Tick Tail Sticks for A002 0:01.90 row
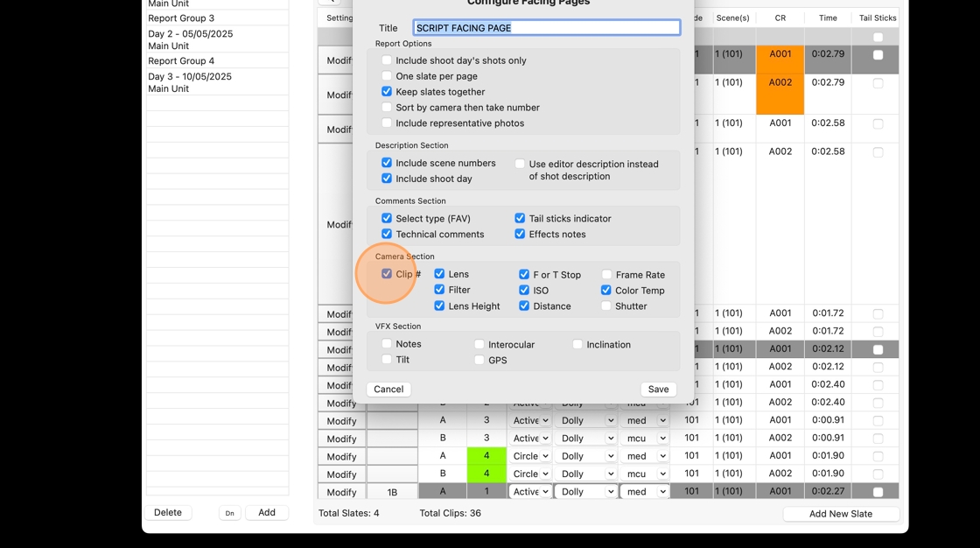980x548 pixels. 878,474
